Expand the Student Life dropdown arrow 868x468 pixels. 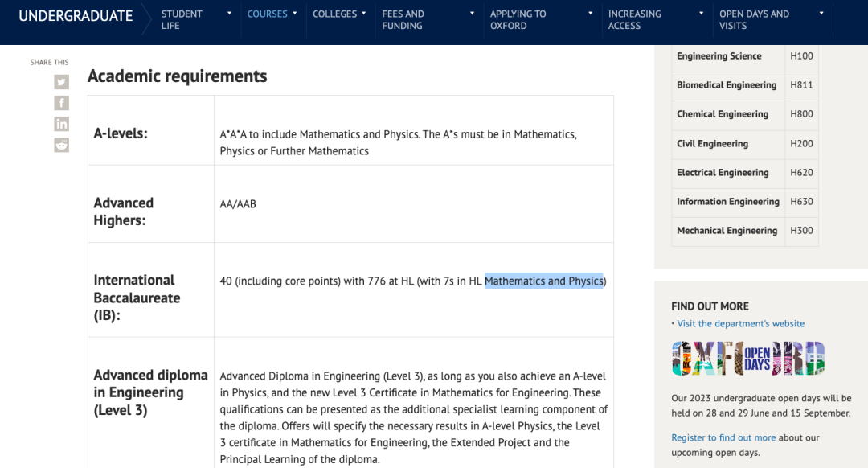[229, 14]
